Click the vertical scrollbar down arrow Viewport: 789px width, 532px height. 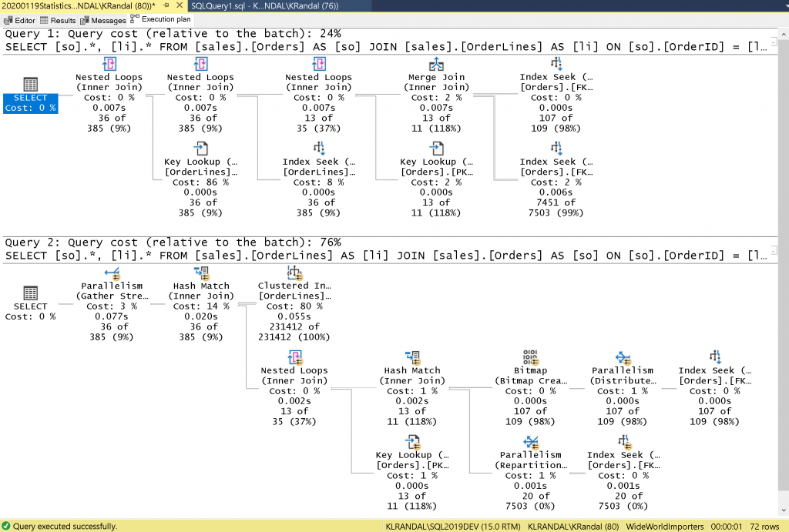(784, 511)
